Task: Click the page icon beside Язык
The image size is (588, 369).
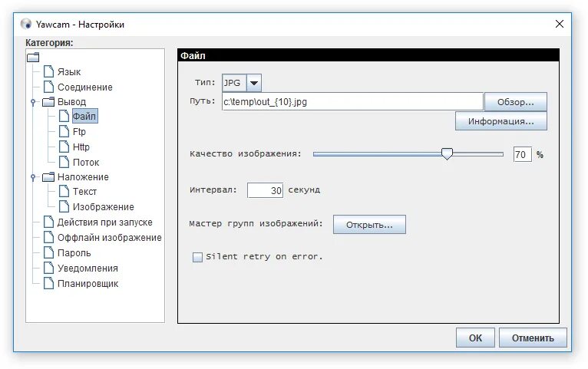Action: click(48, 71)
